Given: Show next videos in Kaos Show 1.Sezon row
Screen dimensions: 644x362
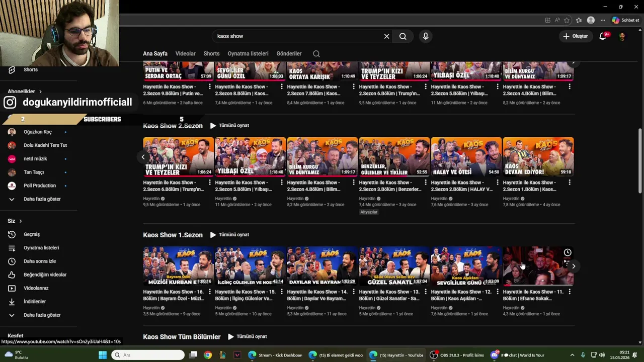Looking at the screenshot, I should (574, 266).
